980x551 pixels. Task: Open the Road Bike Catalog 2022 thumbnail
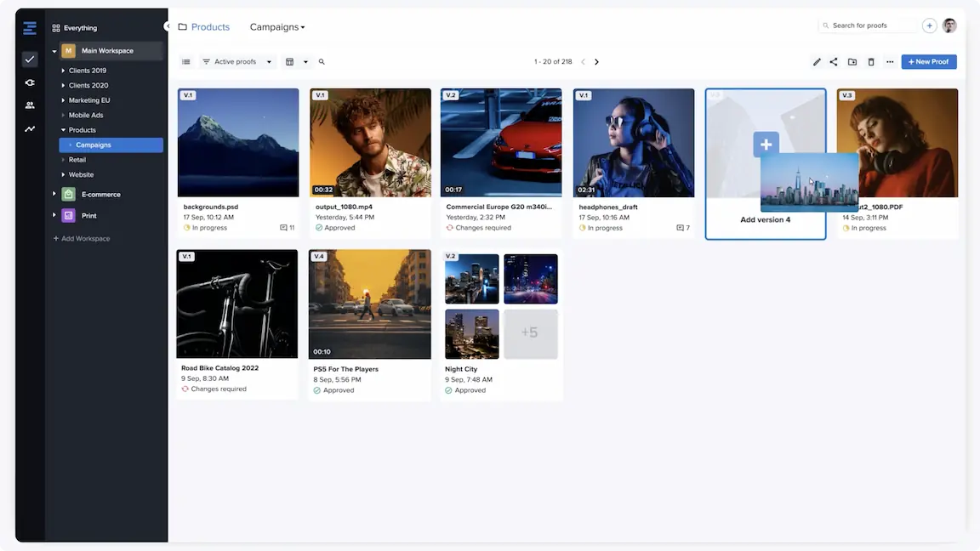click(237, 304)
